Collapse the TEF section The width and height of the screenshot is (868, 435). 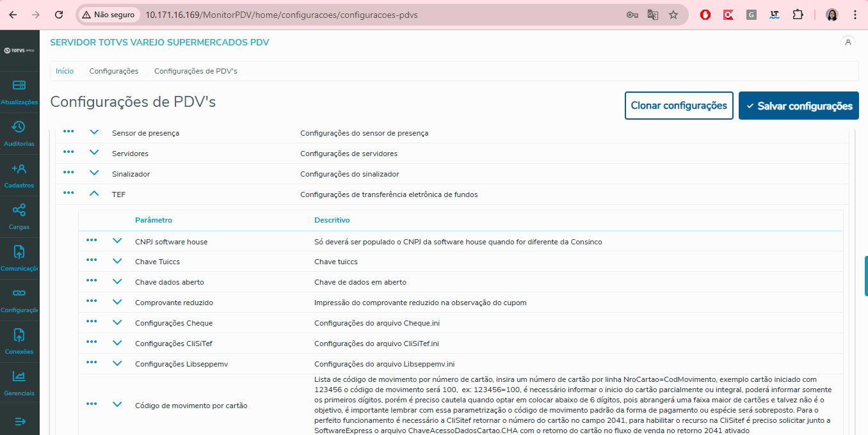(x=94, y=193)
